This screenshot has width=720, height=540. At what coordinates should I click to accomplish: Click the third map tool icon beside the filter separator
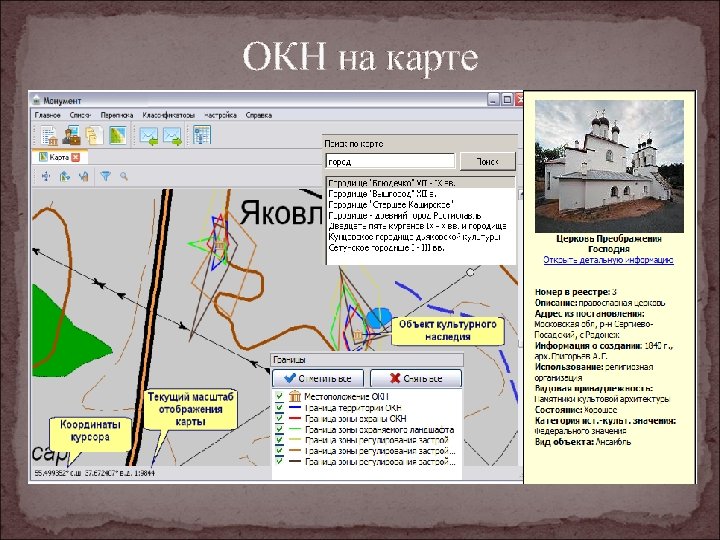coord(83,176)
